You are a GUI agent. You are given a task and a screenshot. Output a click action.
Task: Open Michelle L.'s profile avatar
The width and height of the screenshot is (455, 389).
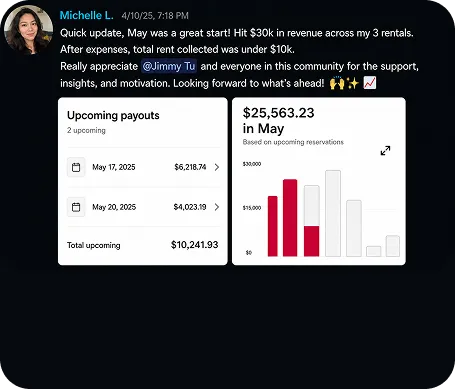[x=28, y=30]
